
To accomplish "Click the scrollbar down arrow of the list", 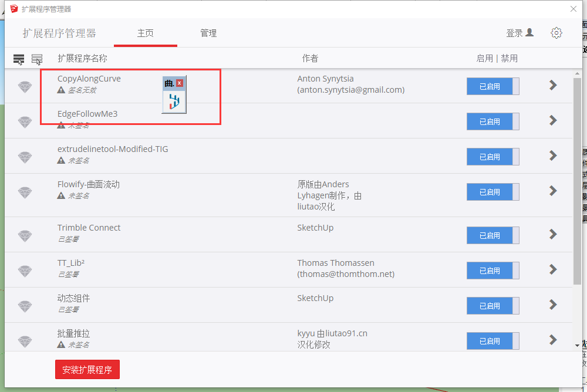I will coord(576,346).
